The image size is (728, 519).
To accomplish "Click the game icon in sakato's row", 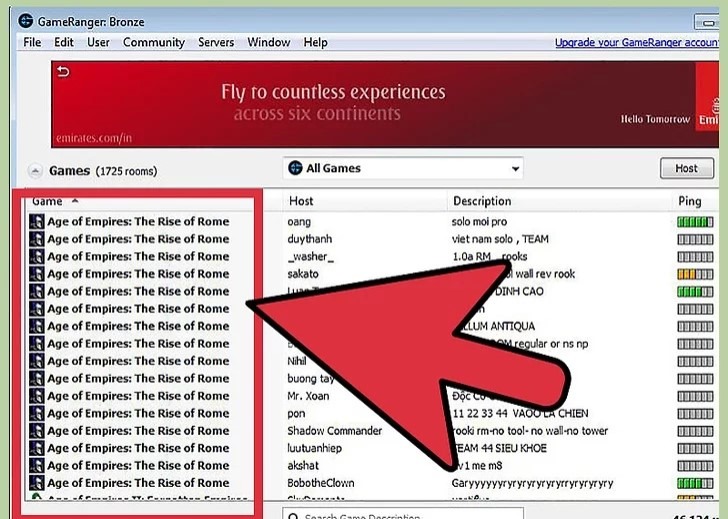I will point(37,274).
